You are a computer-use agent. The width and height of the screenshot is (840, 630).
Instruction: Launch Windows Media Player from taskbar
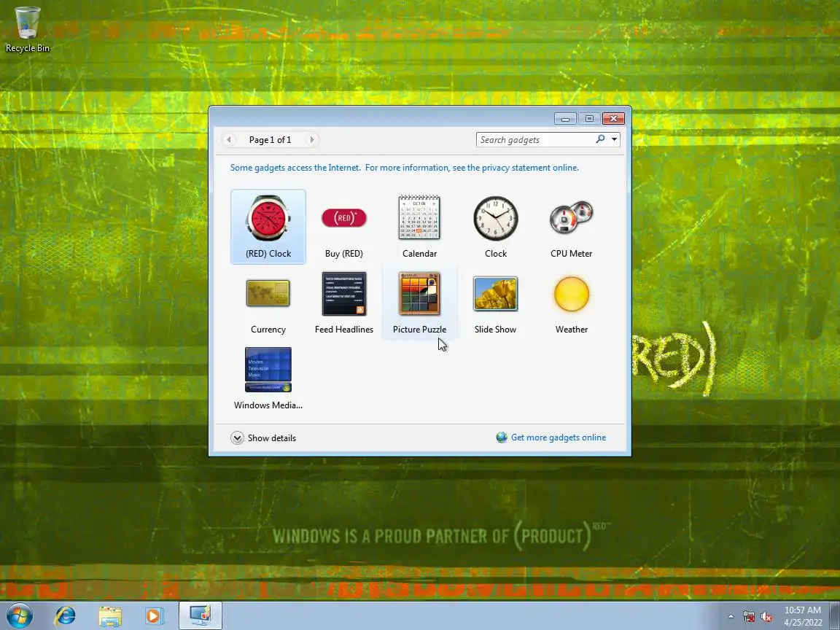[x=154, y=616]
